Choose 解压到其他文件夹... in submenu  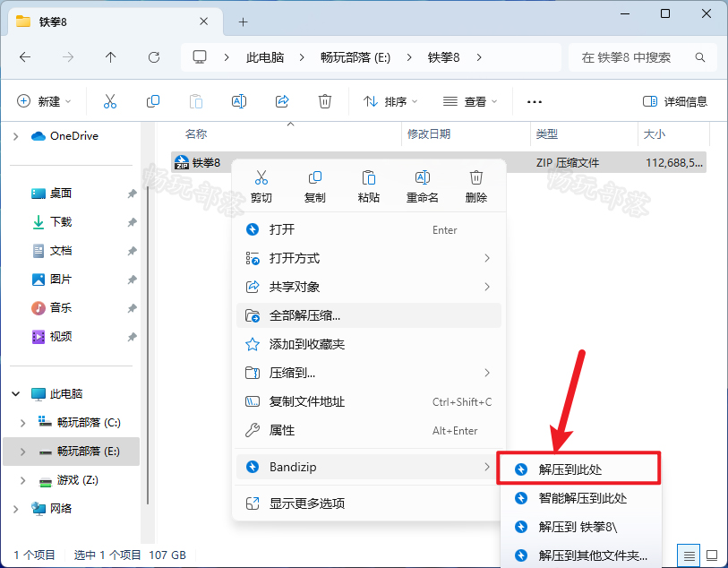[579, 555]
